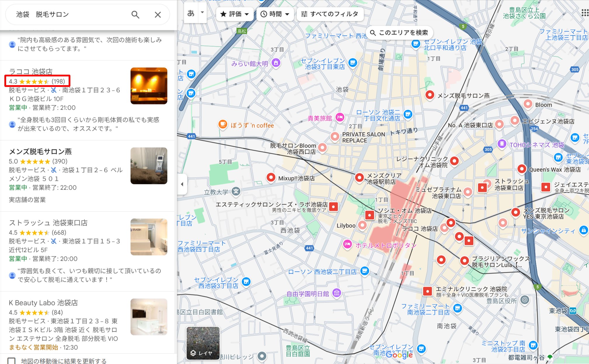Open the ラココ 池袋店 listing title

point(31,72)
